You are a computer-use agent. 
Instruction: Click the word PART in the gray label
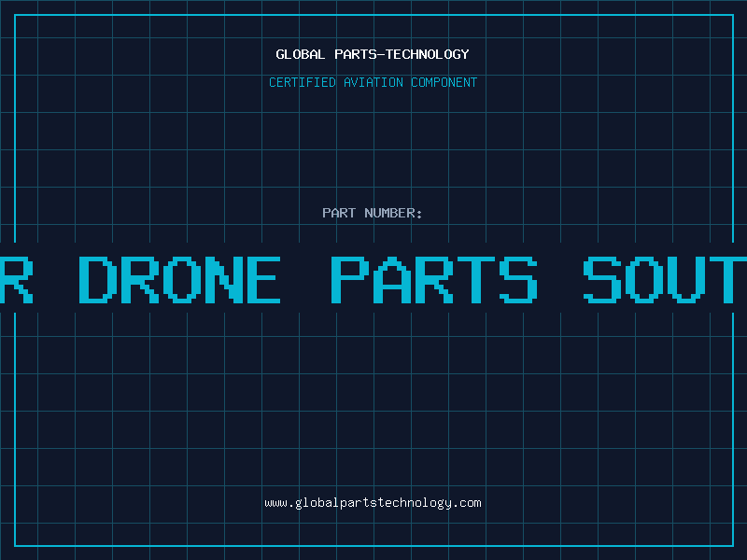tap(339, 213)
